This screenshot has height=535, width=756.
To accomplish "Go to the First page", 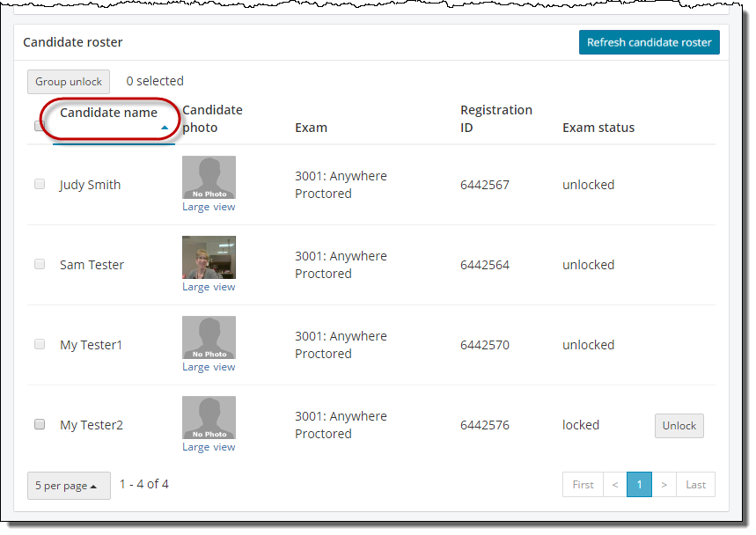I will pos(583,485).
